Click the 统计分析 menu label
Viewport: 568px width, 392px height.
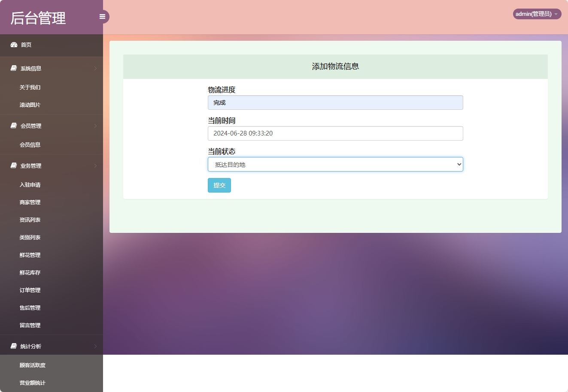click(31, 347)
